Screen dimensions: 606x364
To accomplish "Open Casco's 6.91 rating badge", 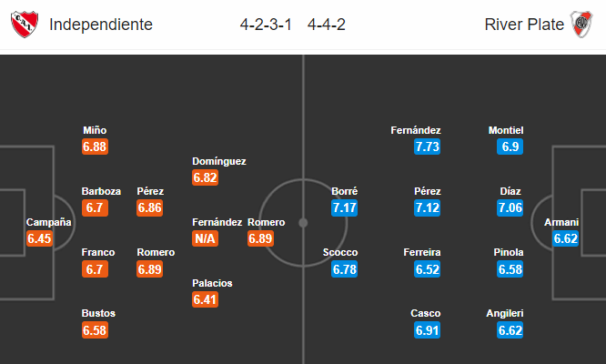I will click(427, 330).
